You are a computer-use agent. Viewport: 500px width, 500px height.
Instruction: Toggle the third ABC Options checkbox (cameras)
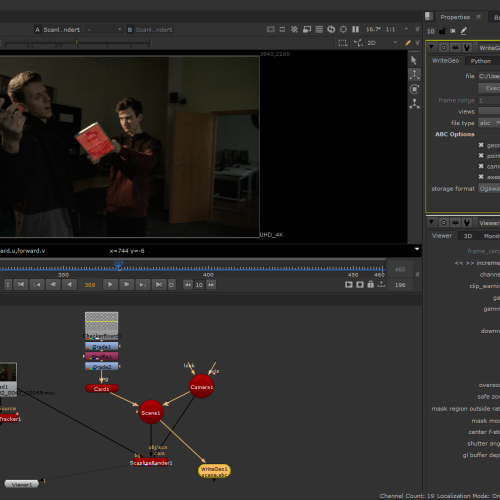481,166
